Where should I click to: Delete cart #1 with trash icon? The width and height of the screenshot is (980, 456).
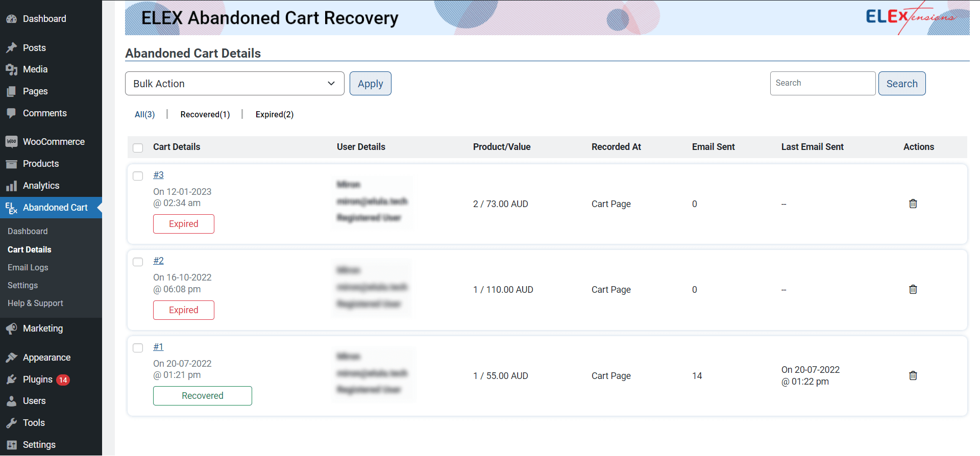click(x=913, y=375)
